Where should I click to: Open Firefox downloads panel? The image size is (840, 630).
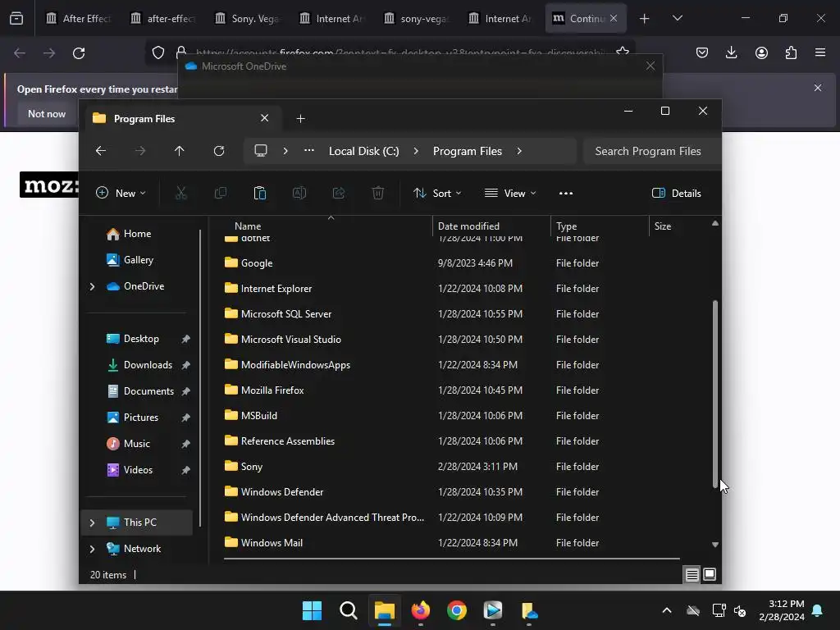(x=731, y=52)
